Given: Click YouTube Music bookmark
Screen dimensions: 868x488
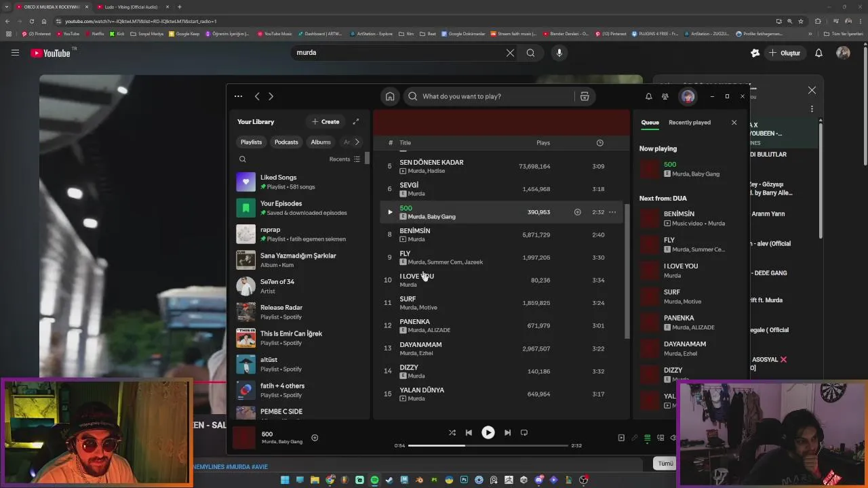Looking at the screenshot, I should (x=275, y=33).
